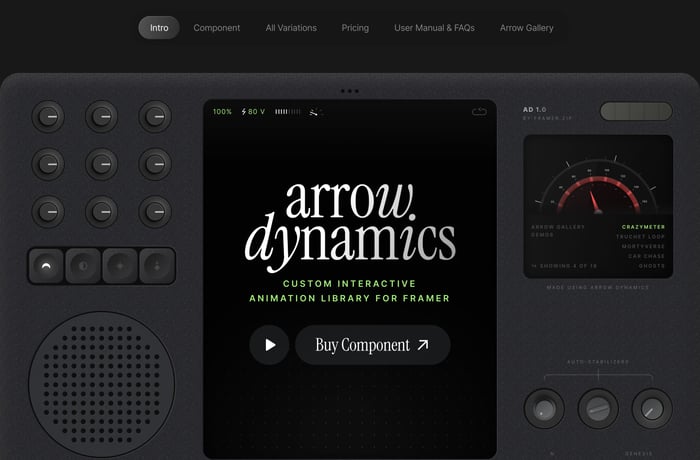Open User Manual & FAQs tab
The image size is (700, 460).
(434, 28)
